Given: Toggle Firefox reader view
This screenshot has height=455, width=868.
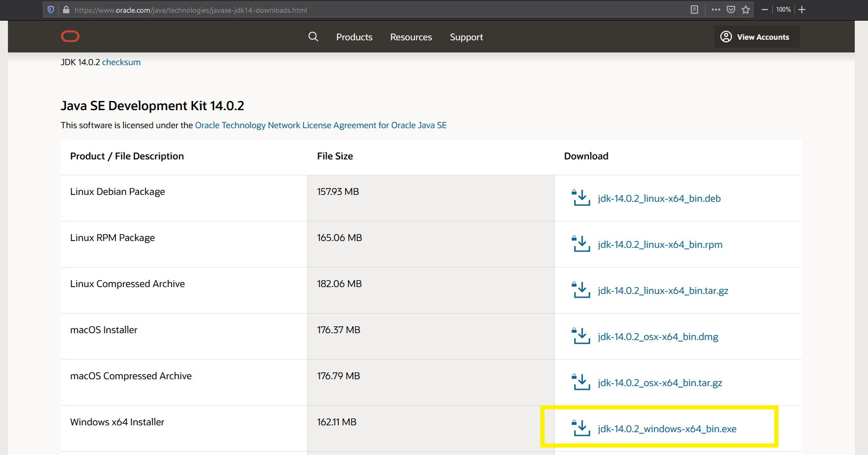Looking at the screenshot, I should [694, 10].
